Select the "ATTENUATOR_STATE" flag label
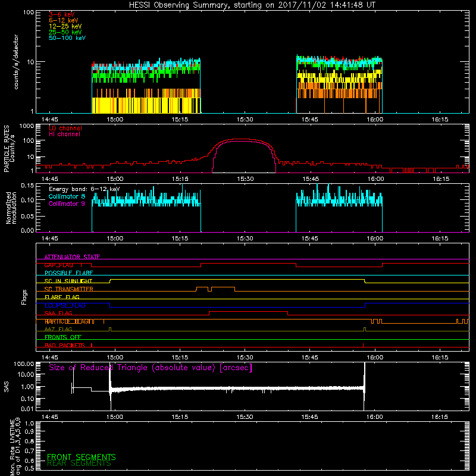 pos(72,257)
